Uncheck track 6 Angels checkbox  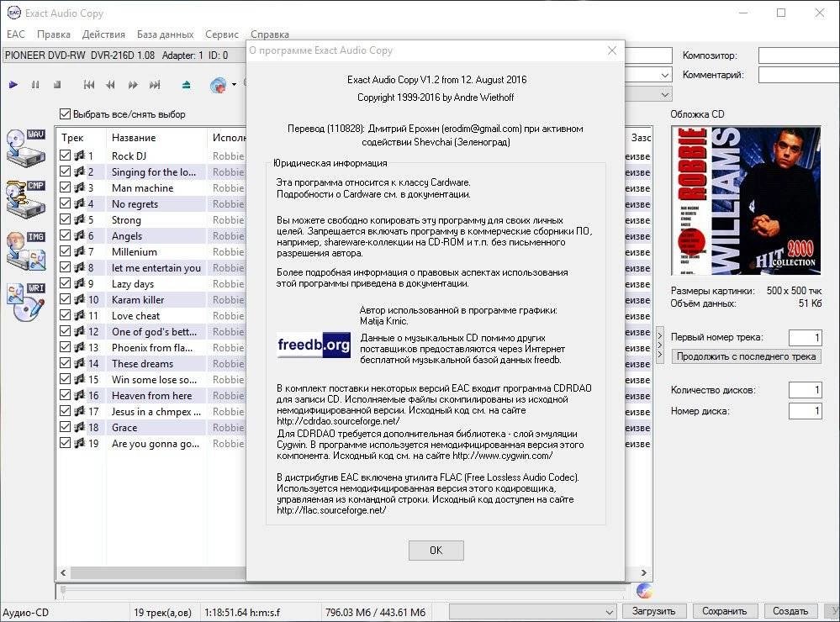[66, 235]
